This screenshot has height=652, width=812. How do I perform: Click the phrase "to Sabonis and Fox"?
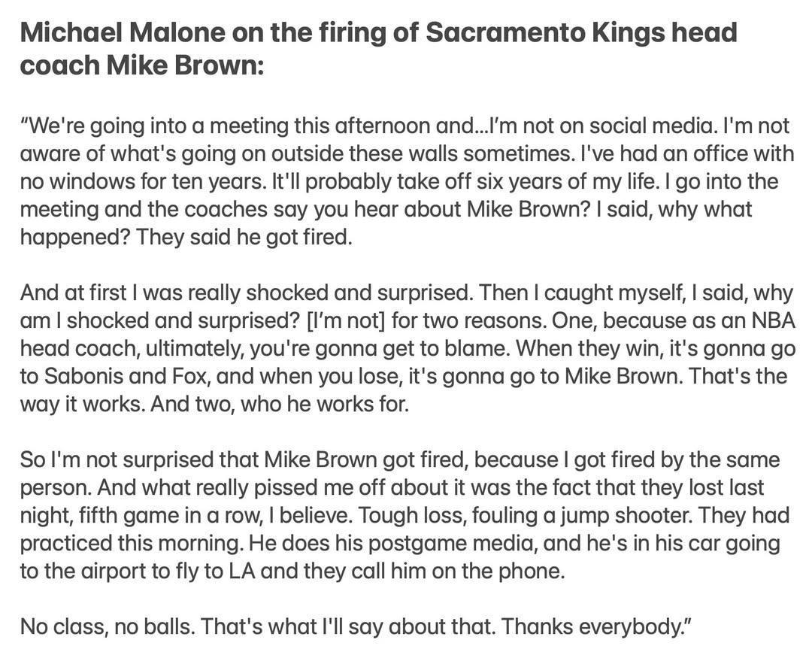click(114, 377)
